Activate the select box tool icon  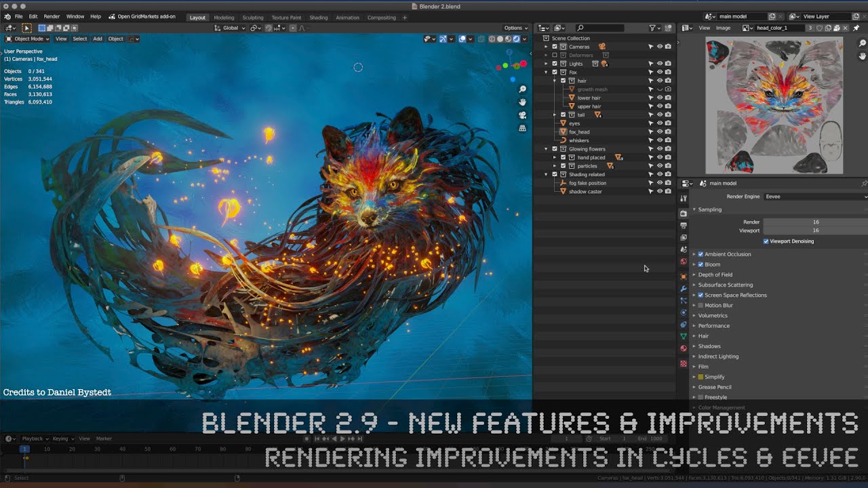coord(26,28)
